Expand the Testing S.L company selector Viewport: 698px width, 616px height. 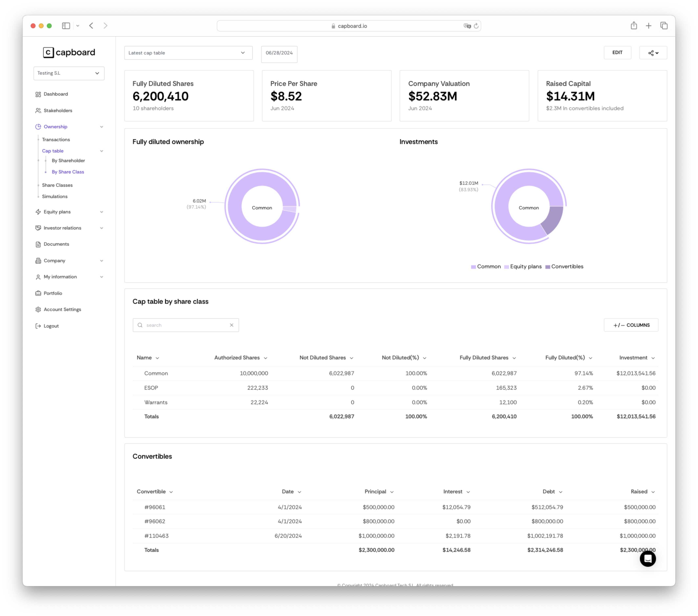(x=69, y=73)
